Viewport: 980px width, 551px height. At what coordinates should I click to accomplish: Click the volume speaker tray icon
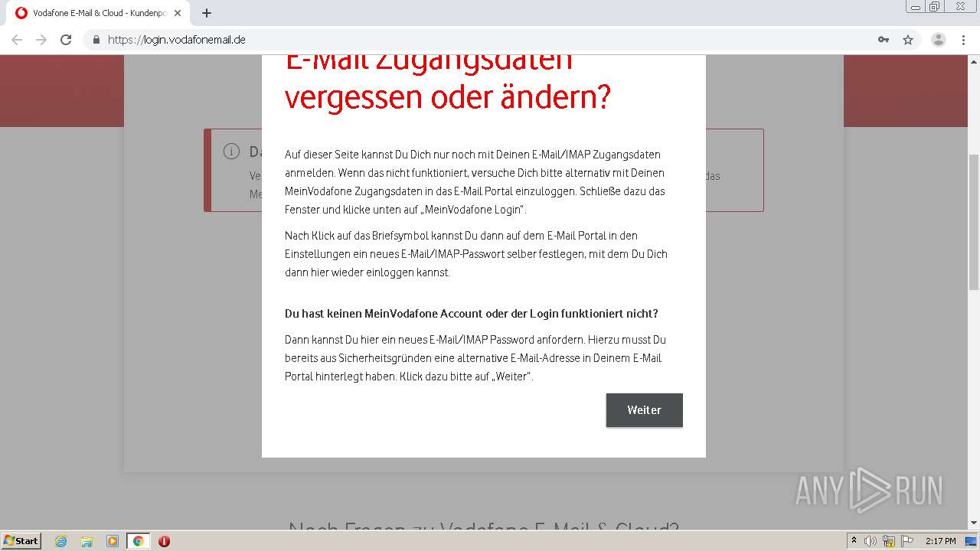coord(871,541)
